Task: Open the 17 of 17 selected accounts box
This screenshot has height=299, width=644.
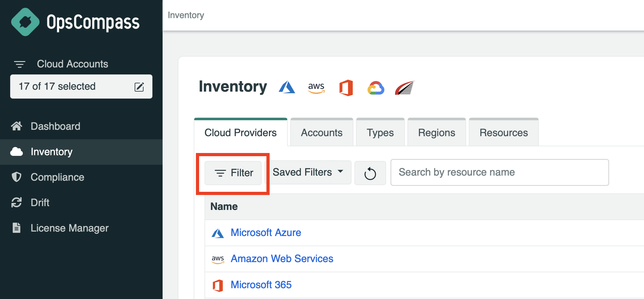Action: pyautogui.click(x=81, y=87)
